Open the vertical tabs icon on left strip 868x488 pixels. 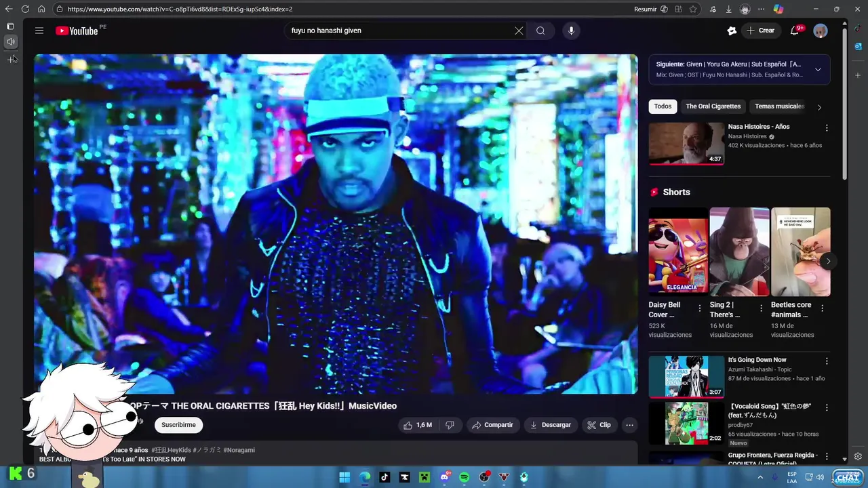10,26
